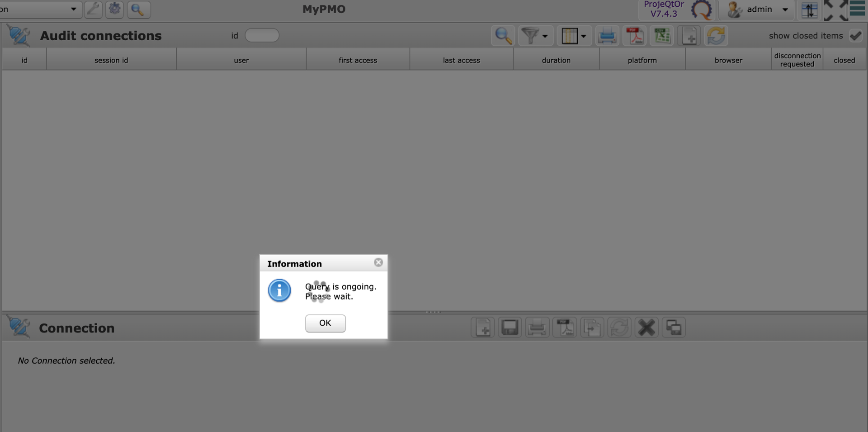Viewport: 868px width, 432px height.
Task: Click the Save connection icon
Action: point(510,328)
